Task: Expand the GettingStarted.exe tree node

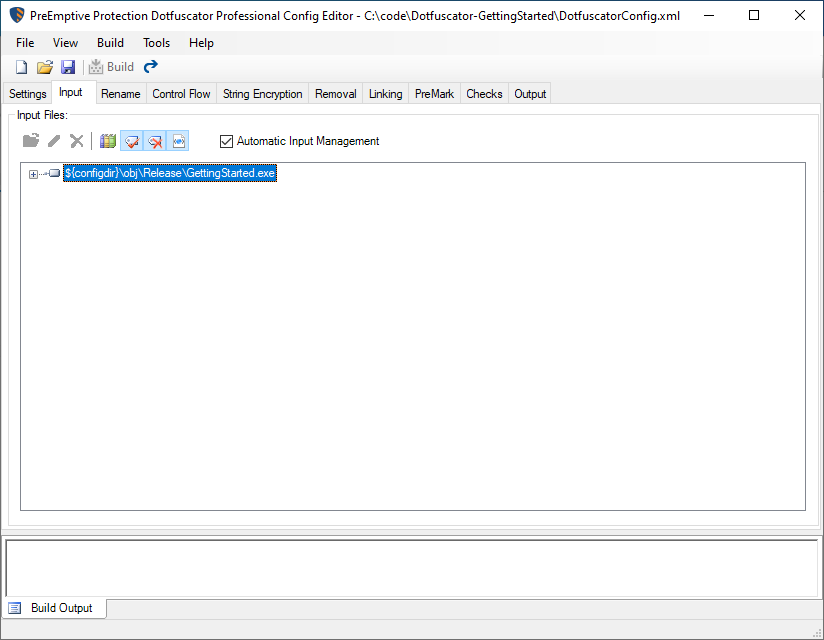Action: click(x=33, y=174)
